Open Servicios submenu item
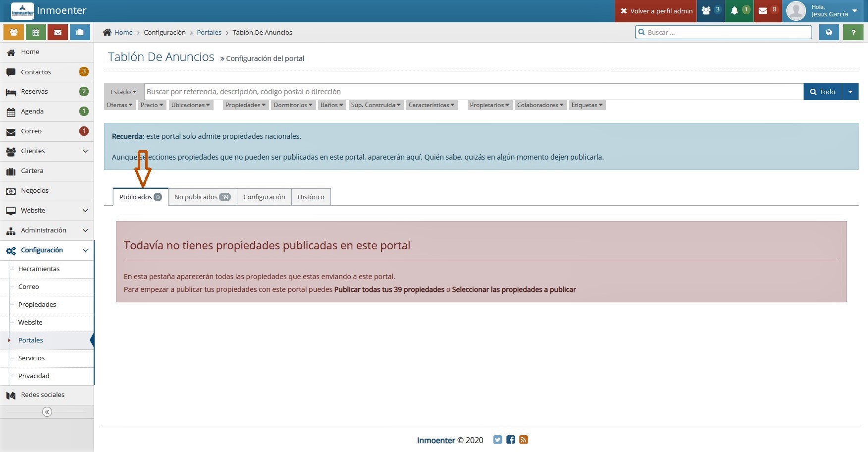The width and height of the screenshot is (868, 452). coord(47,358)
